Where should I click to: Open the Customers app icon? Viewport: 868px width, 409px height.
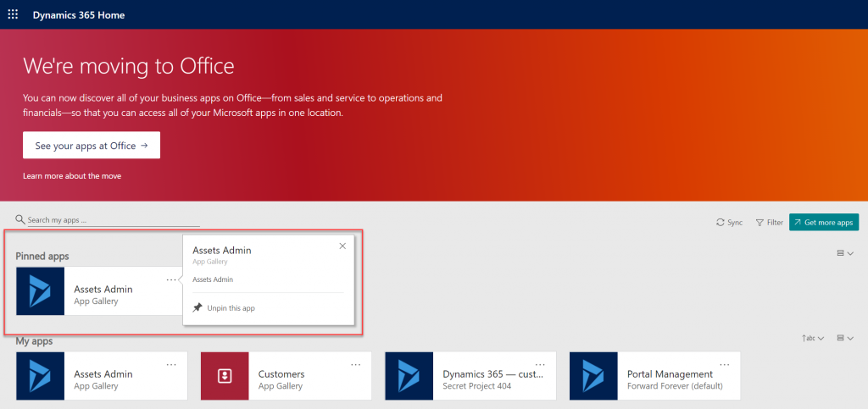(225, 376)
